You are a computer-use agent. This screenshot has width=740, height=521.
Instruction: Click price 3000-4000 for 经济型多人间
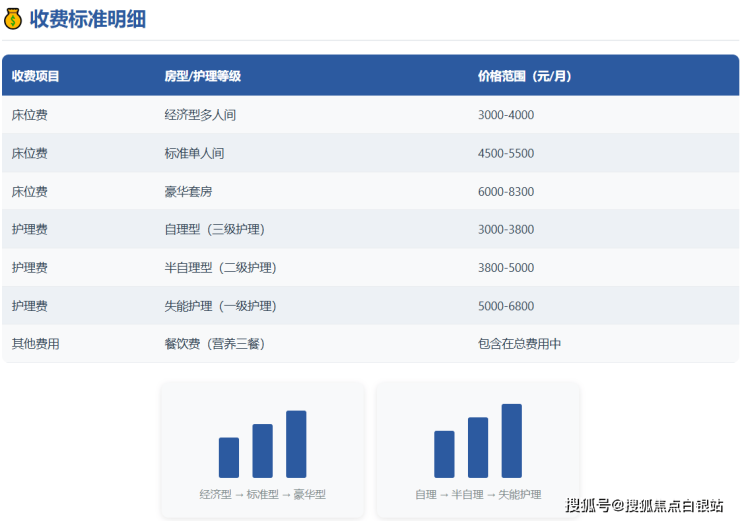tap(506, 115)
